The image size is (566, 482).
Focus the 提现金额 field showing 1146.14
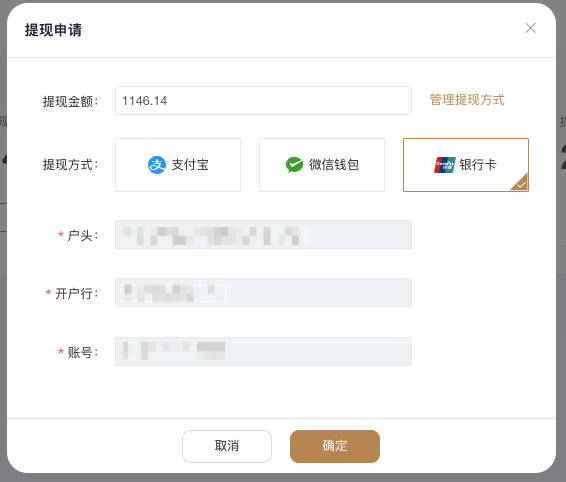click(263, 100)
